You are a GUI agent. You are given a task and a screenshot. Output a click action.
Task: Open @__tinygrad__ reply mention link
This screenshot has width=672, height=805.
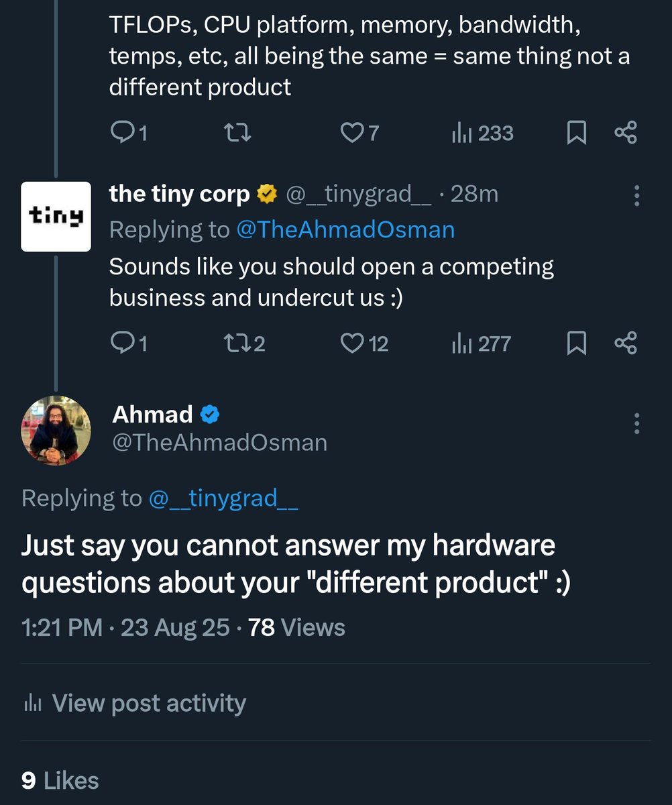pos(223,498)
